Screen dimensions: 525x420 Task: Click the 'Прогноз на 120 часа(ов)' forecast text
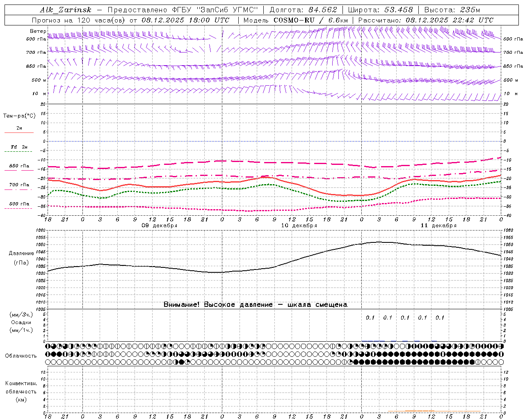(79, 20)
